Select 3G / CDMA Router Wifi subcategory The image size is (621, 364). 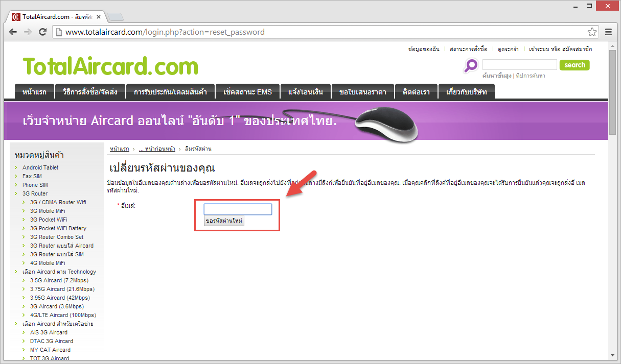tap(58, 202)
